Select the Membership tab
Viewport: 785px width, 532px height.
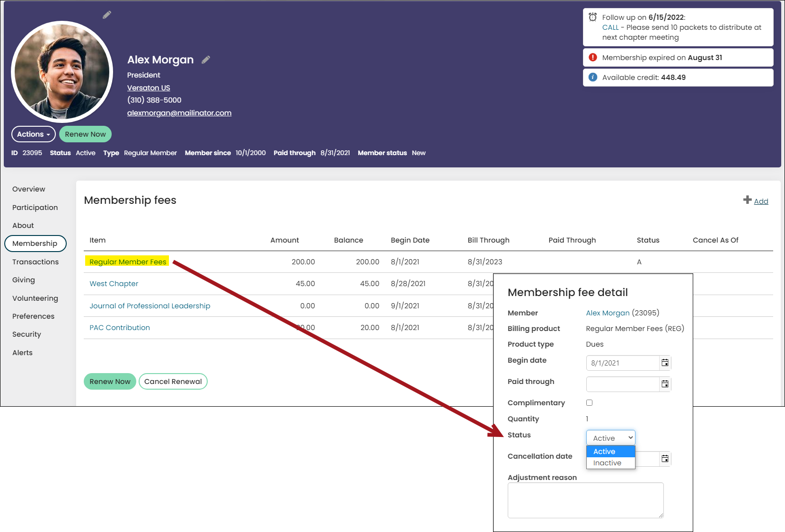35,244
